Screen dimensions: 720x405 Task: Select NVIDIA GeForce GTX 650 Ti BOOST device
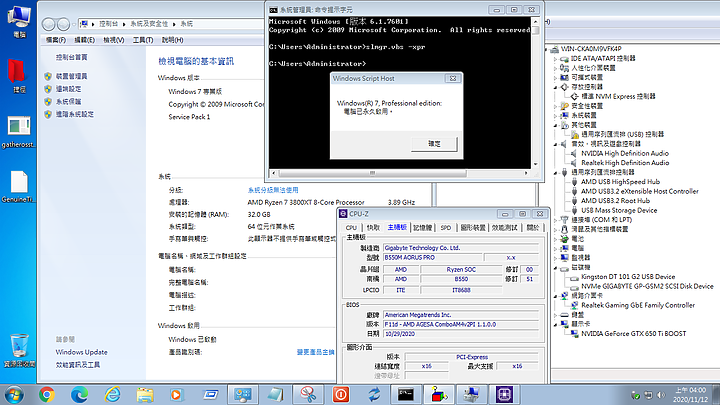(x=633, y=334)
